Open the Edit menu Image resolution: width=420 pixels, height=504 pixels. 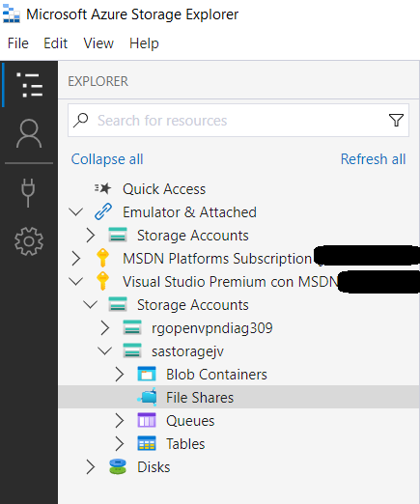coord(56,43)
